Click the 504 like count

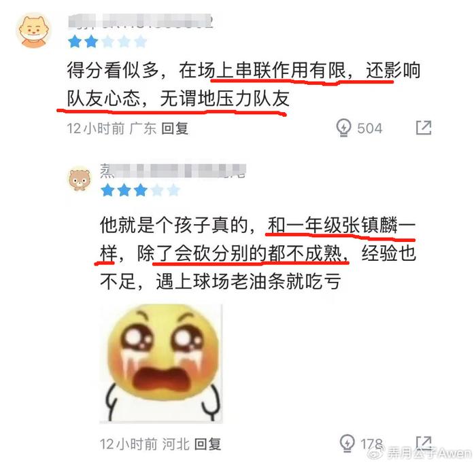pos(369,128)
